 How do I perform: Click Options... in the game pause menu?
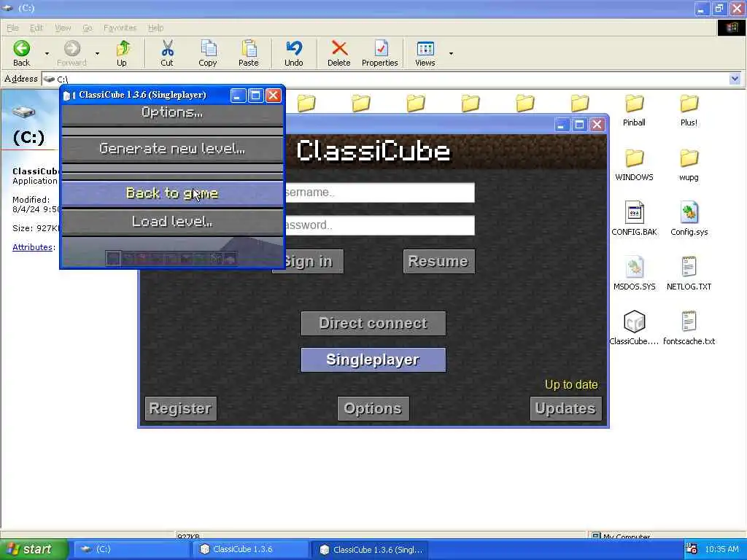coord(172,113)
